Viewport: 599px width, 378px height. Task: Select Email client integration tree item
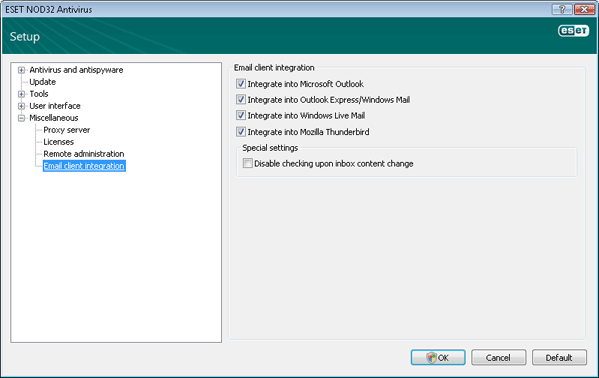tap(84, 166)
